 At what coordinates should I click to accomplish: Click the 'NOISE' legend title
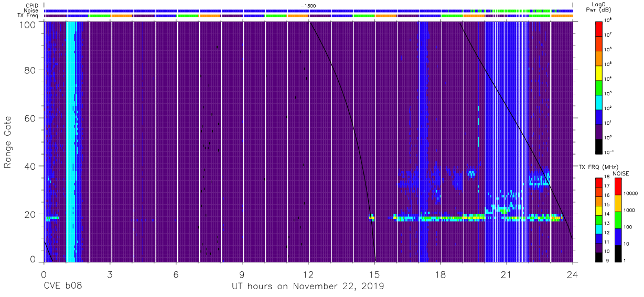[x=621, y=173]
